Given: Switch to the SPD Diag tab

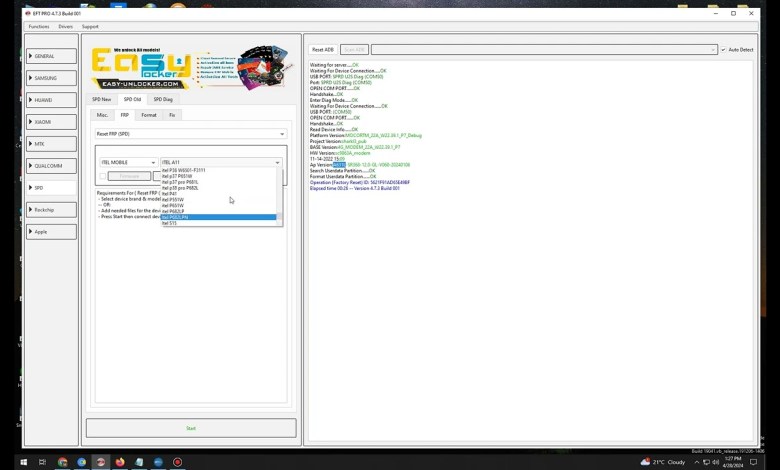Looking at the screenshot, I should (162, 99).
